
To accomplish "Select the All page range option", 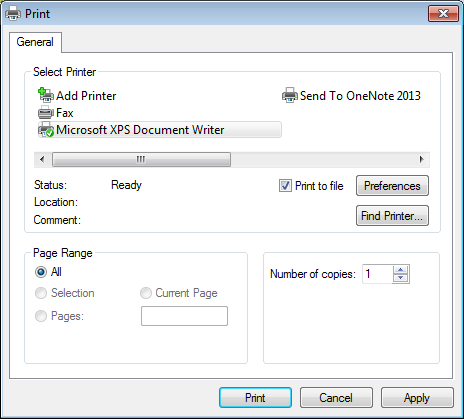I will click(41, 272).
